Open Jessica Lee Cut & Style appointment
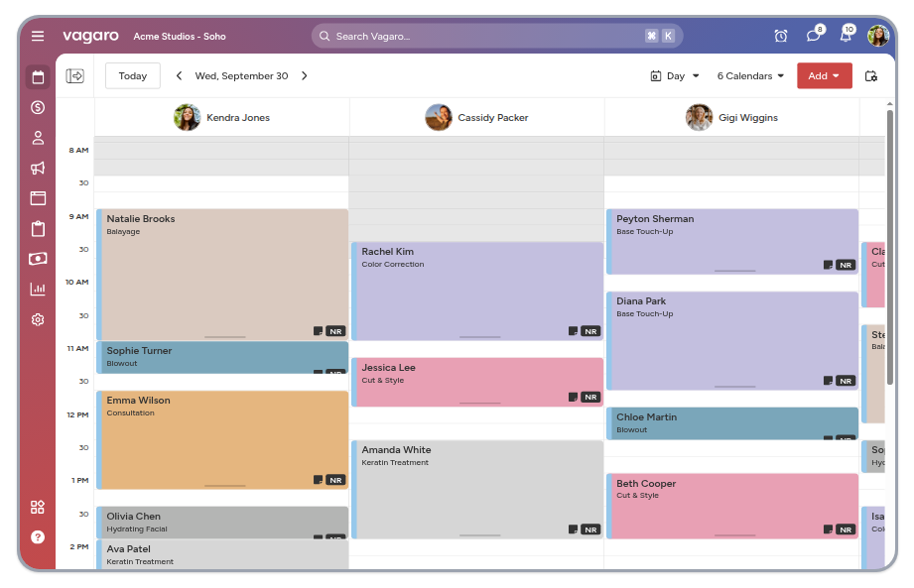 coord(477,382)
